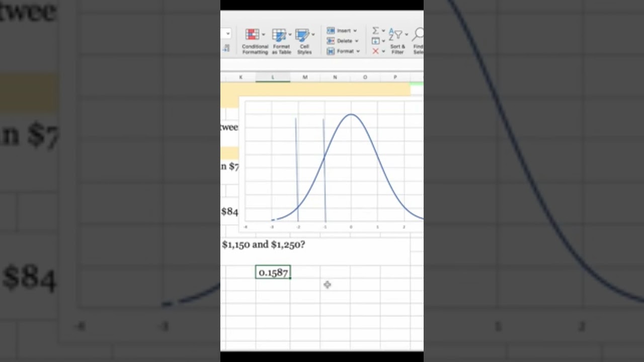Expand the Conditional Formatting dropdown arrow
Image resolution: width=644 pixels, height=362 pixels.
(x=264, y=35)
